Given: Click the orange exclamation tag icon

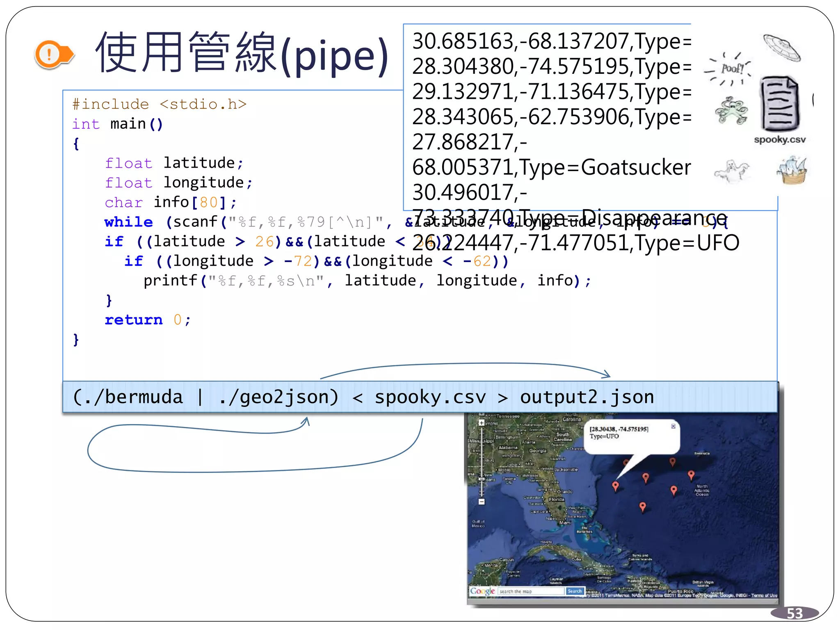Looking at the screenshot, I should click(x=54, y=54).
